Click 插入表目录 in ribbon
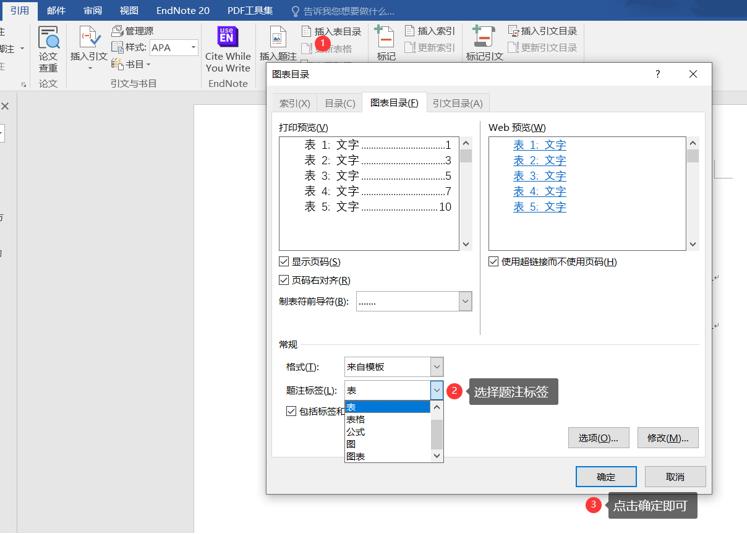The image size is (747, 534). click(332, 31)
